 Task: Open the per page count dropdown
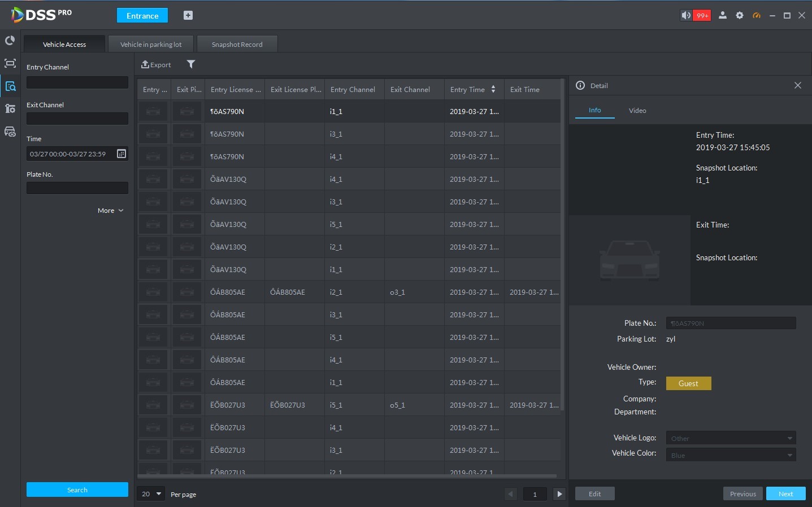tap(151, 494)
